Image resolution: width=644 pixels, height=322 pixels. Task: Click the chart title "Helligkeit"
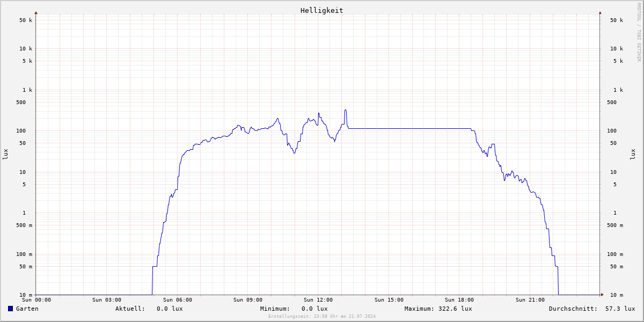point(322,10)
